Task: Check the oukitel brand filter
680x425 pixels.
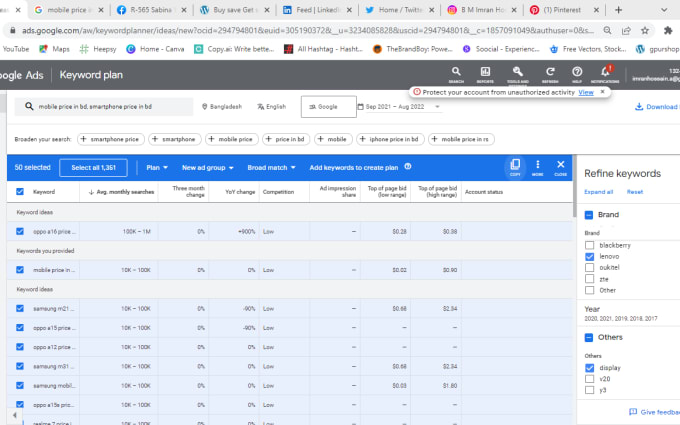Action: [589, 267]
